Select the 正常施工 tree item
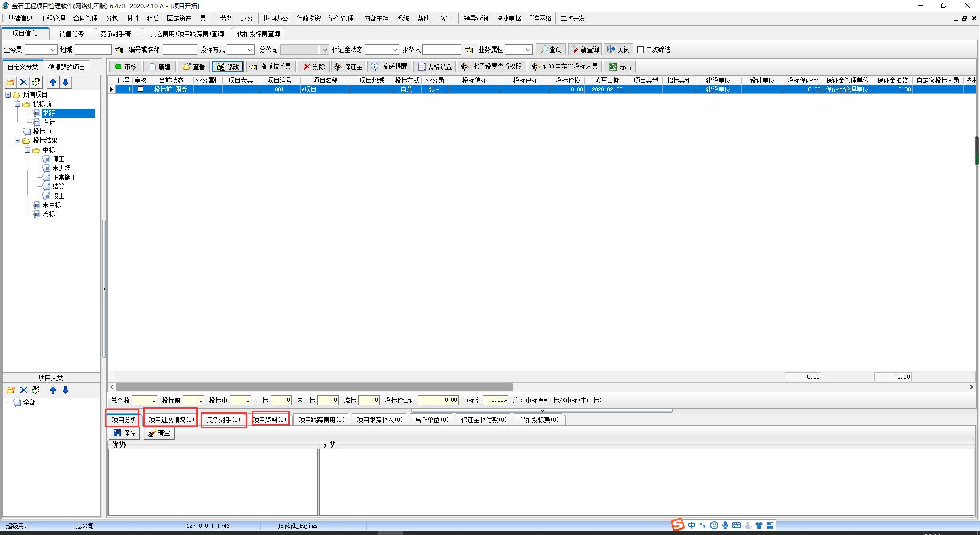Viewport: 980px width, 535px height. pos(64,178)
